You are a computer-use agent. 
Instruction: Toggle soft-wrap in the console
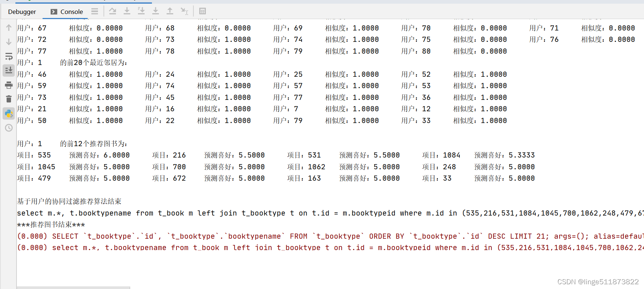(x=9, y=56)
